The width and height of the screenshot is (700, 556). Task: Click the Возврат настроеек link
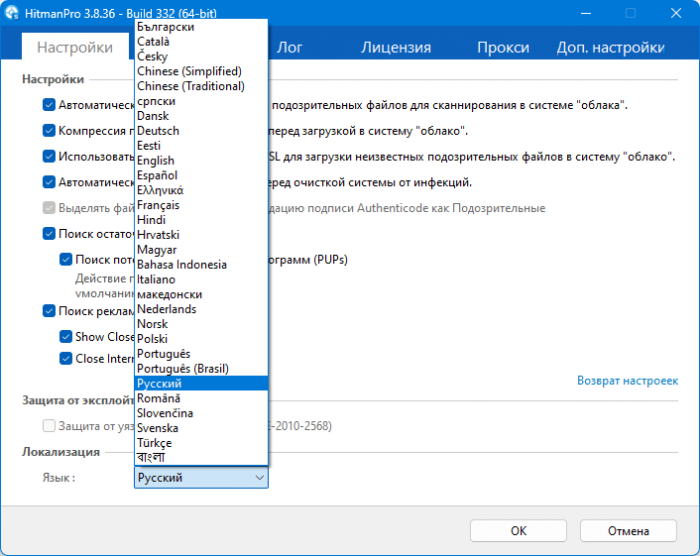coord(627,380)
